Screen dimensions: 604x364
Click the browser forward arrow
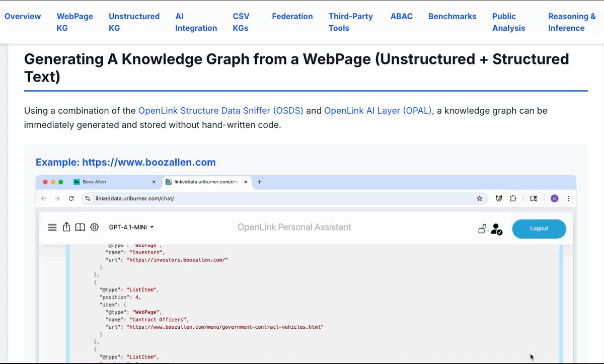57,198
